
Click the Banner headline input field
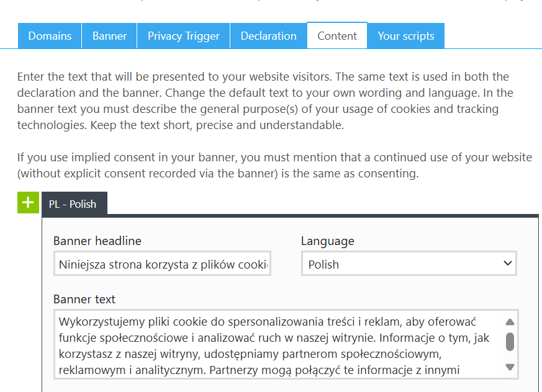click(x=162, y=264)
